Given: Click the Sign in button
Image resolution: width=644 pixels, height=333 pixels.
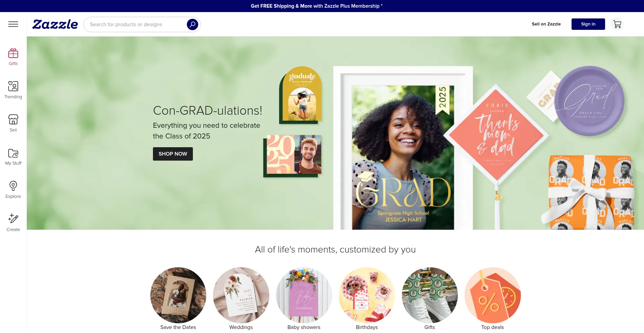Looking at the screenshot, I should [x=588, y=24].
